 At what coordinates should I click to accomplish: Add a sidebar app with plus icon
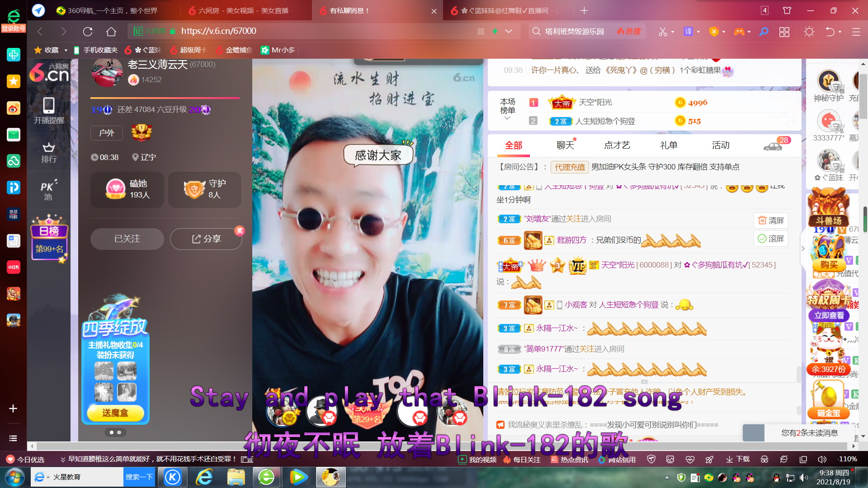coord(13,408)
